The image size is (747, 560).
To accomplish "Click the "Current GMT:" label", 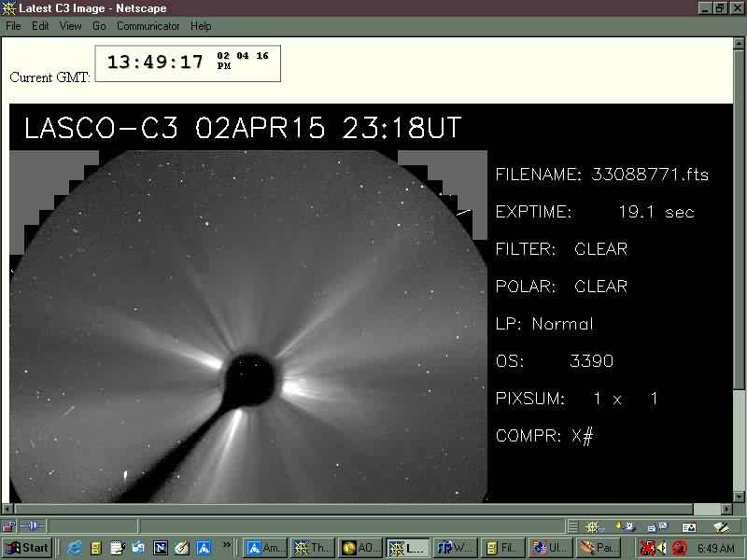I will coord(50,77).
